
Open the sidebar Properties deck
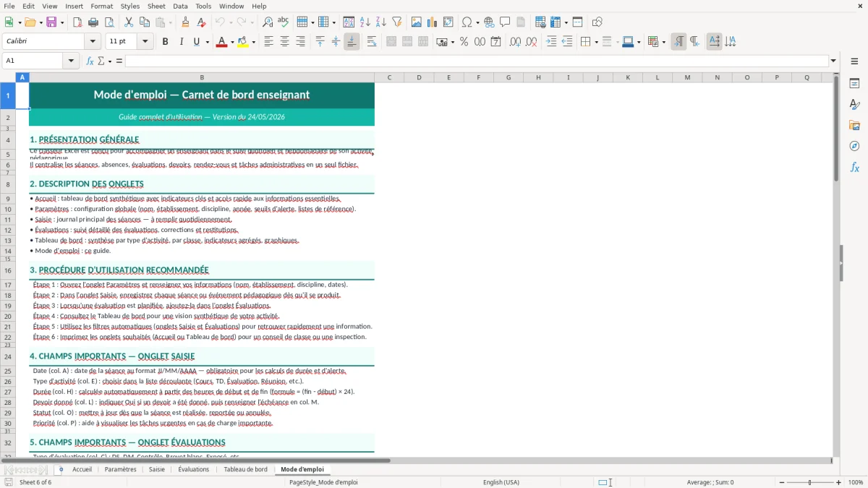854,83
